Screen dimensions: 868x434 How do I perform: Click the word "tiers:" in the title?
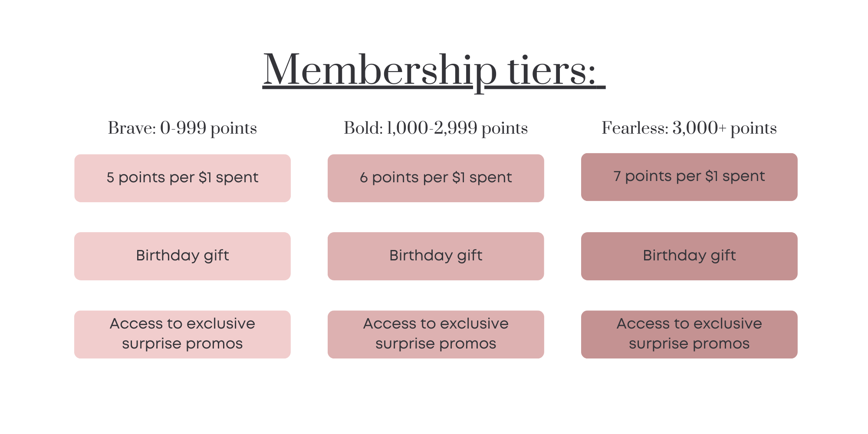click(x=551, y=70)
